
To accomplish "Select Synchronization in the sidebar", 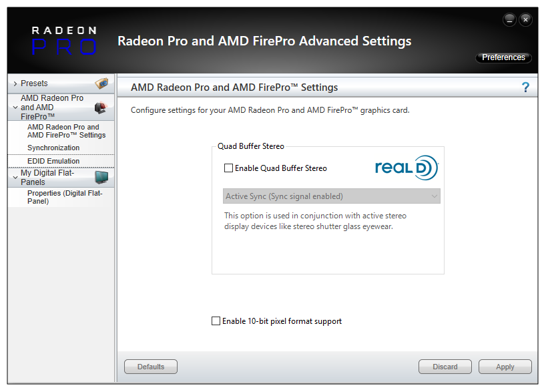I will 53,148.
